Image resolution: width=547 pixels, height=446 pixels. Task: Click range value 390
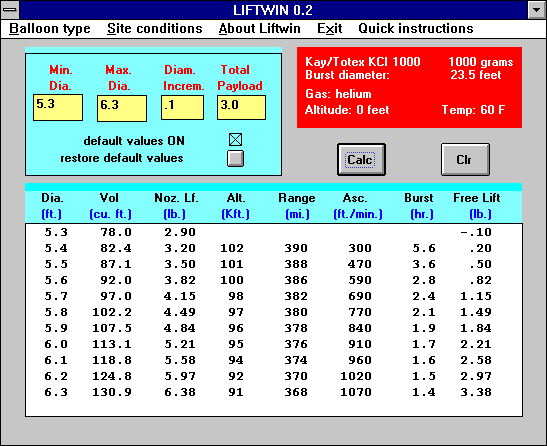296,248
